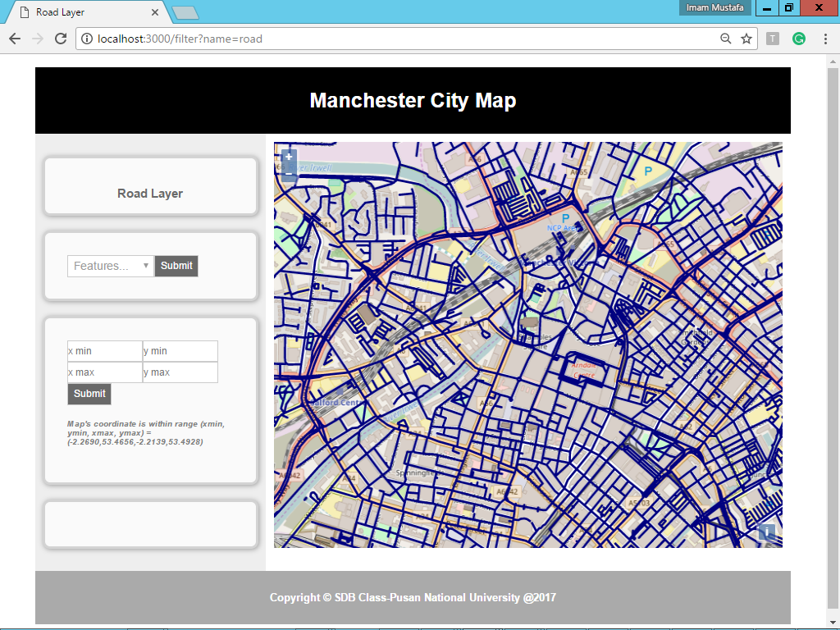Click the NCP Arena parking P marker
Viewport: 840px width, 630px height.
pos(565,218)
